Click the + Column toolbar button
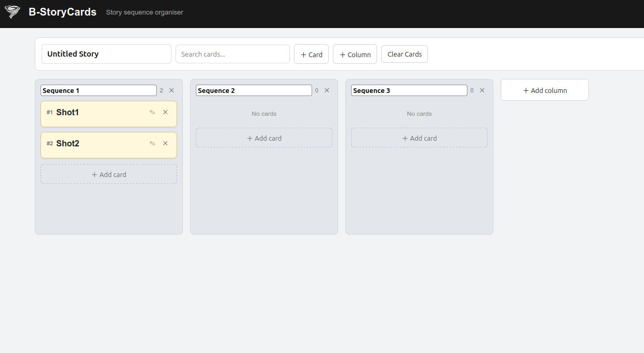The image size is (644, 353). [x=355, y=54]
